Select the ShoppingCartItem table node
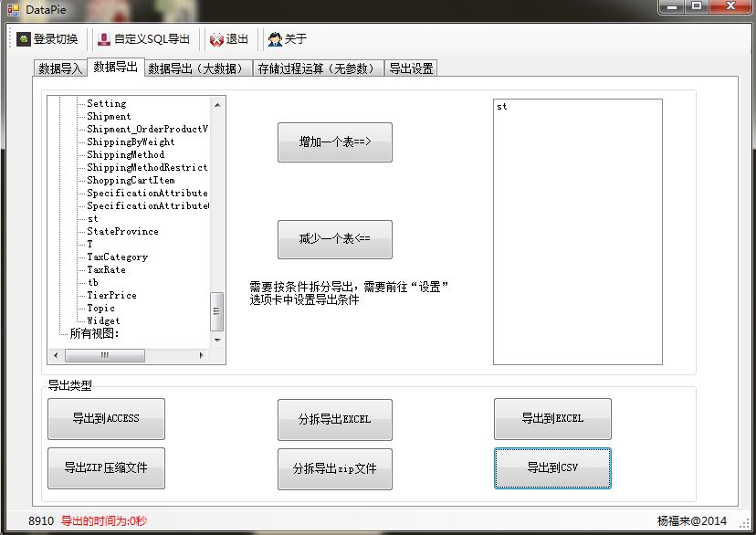This screenshot has height=535, width=756. click(x=131, y=180)
